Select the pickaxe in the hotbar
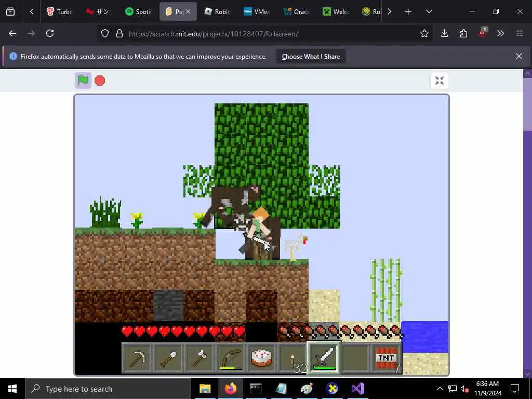 (x=137, y=358)
